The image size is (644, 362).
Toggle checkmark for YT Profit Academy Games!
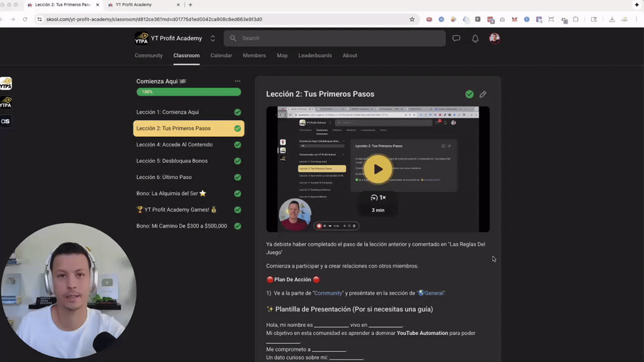(237, 210)
